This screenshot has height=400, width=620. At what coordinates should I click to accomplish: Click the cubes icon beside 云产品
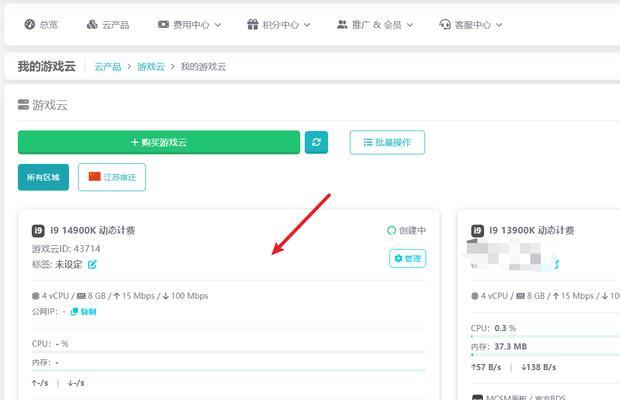(92, 25)
